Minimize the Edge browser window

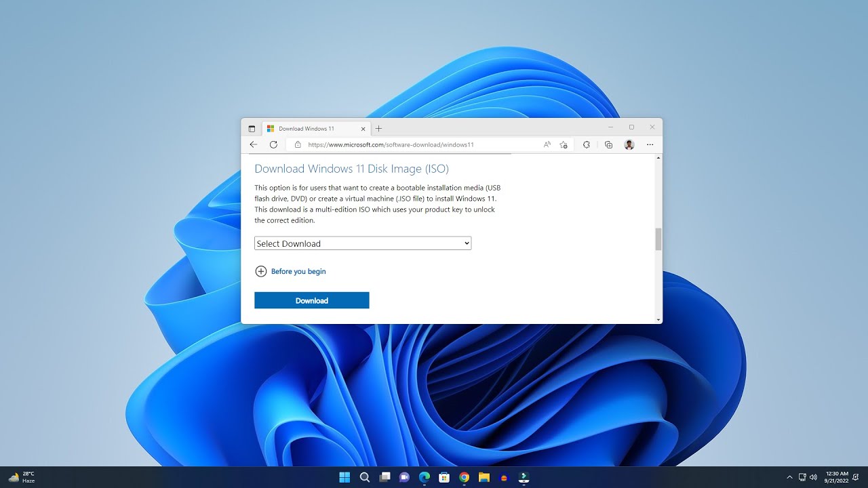[610, 127]
